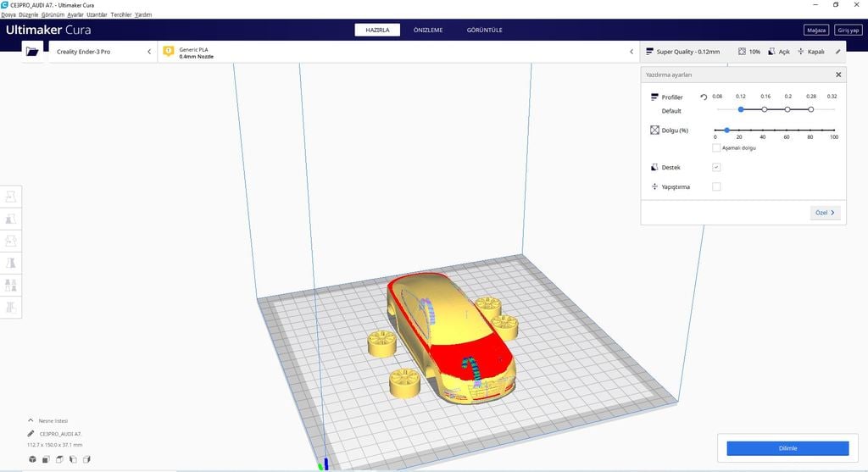
Task: Click the 112.7 x 150.0 x 37.1 mm dimensions text
Action: click(54, 445)
